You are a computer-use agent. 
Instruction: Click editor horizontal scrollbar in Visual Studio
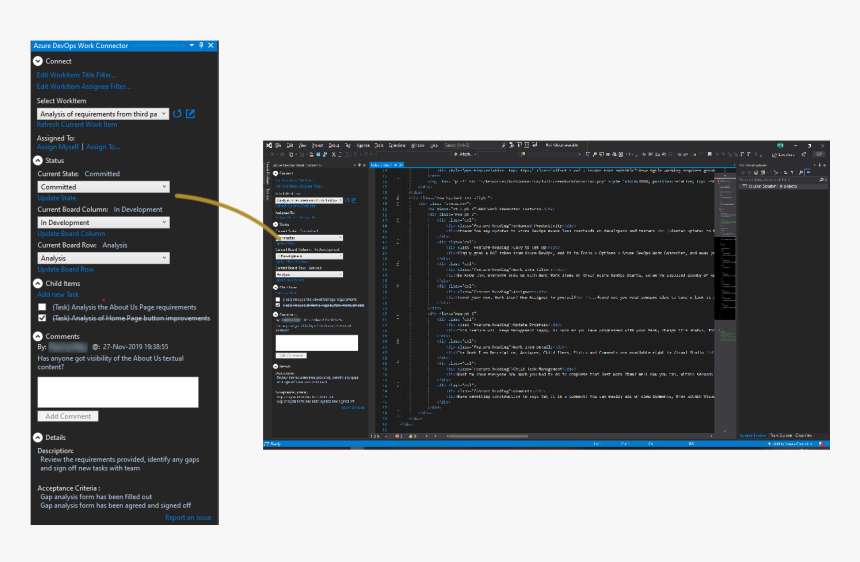[488, 436]
